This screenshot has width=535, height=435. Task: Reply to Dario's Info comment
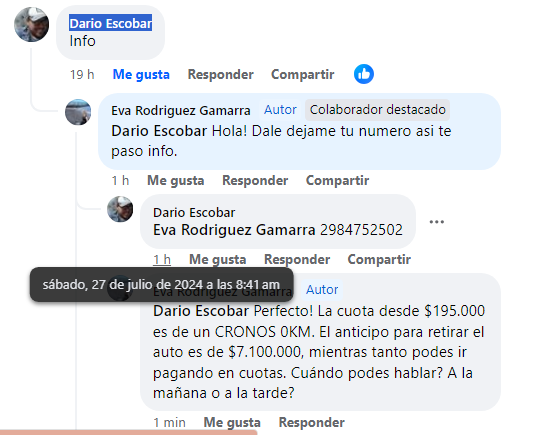(x=220, y=74)
